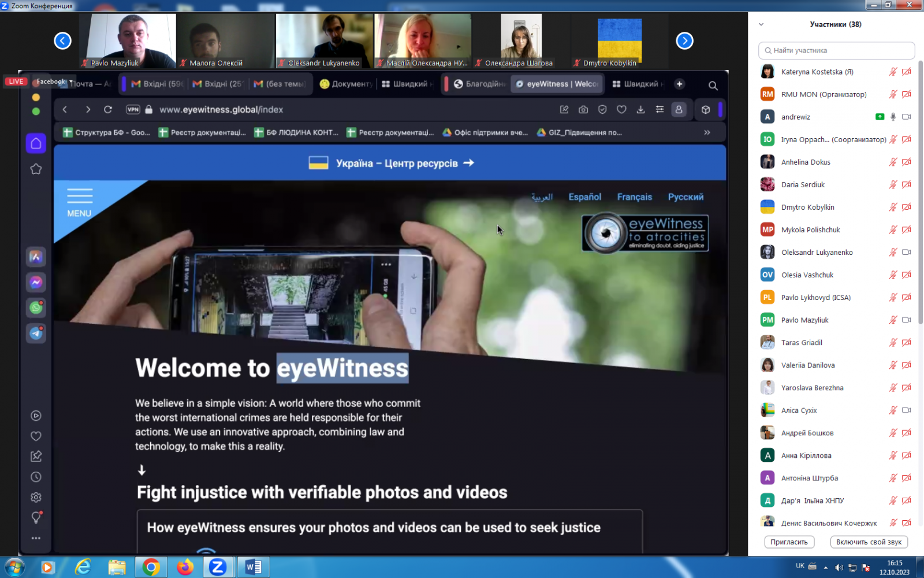Collapse the participants panel chevron
This screenshot has height=578, width=924.
(761, 24)
